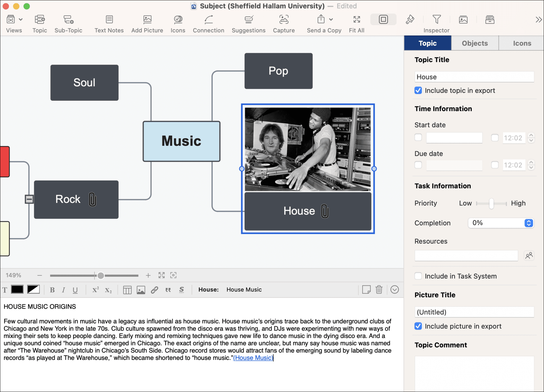Collapse the branch left of Rock
This screenshot has height=392, width=544.
(29, 199)
